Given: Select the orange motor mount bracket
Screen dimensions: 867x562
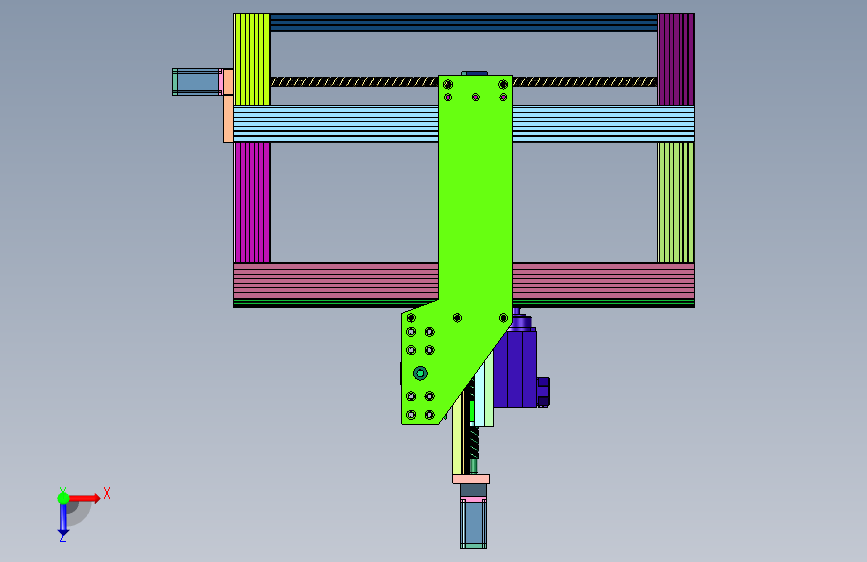Looking at the screenshot, I should 228,106.
